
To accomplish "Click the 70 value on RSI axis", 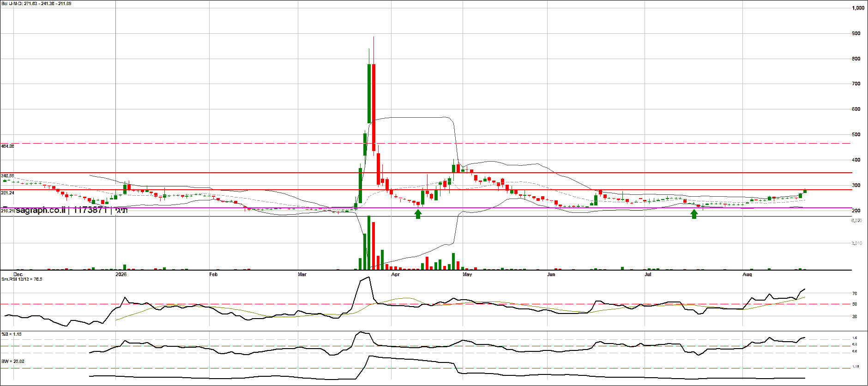I will pos(855,293).
